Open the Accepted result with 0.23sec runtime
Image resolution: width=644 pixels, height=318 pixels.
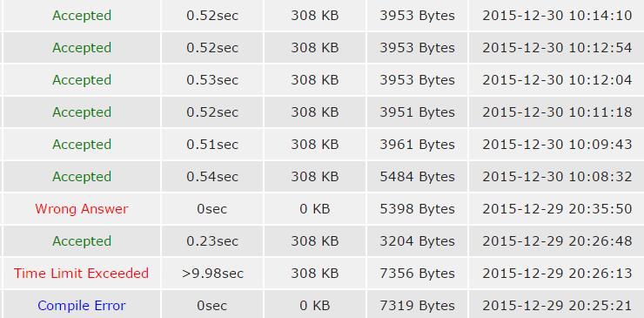pos(82,241)
